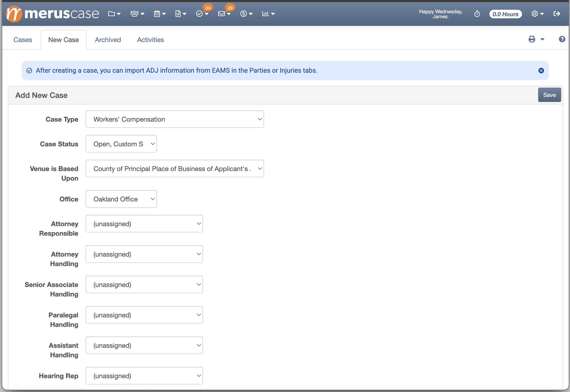Open the Archived tab
Viewport: 570px width, 392px height.
108,40
